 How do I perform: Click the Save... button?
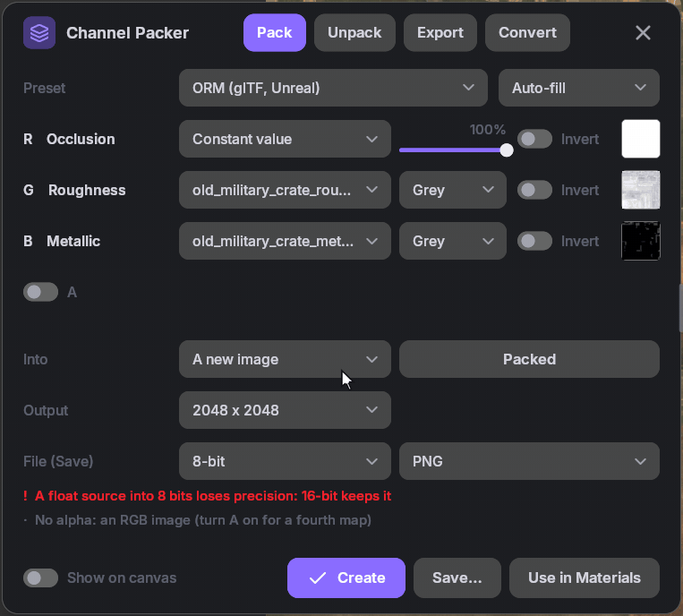click(x=457, y=578)
